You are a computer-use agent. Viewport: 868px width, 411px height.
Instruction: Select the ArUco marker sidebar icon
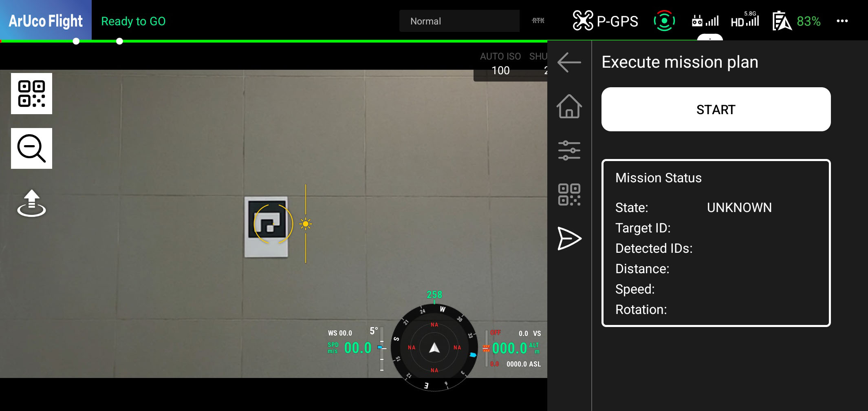coord(569,194)
